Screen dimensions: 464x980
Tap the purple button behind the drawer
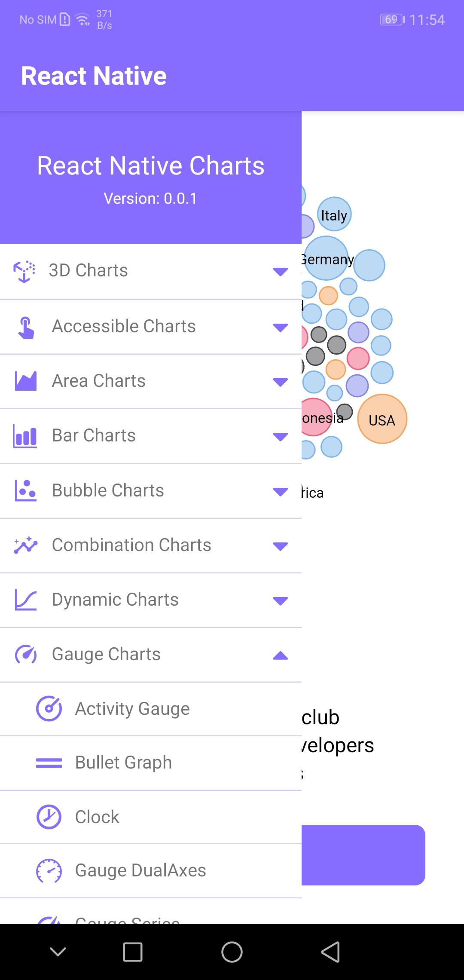tap(363, 855)
